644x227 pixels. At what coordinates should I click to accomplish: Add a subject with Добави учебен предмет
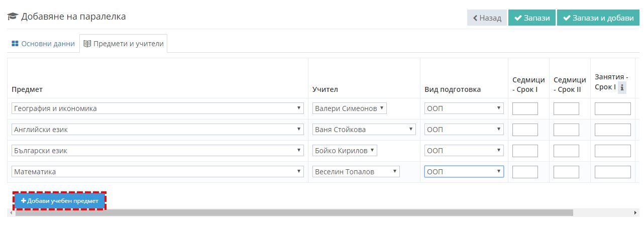60,201
